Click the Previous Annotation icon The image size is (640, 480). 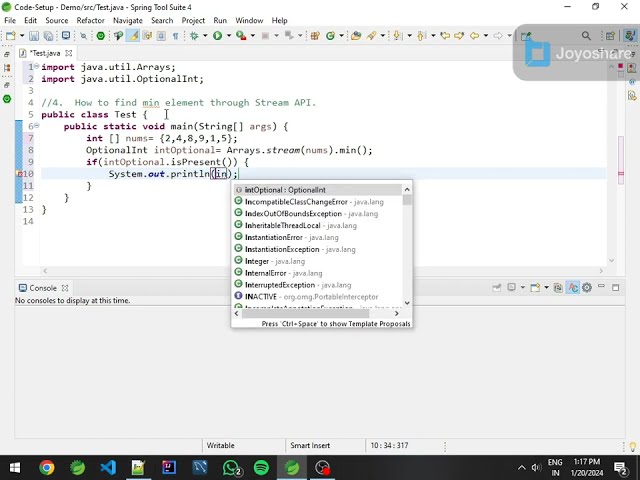421,36
